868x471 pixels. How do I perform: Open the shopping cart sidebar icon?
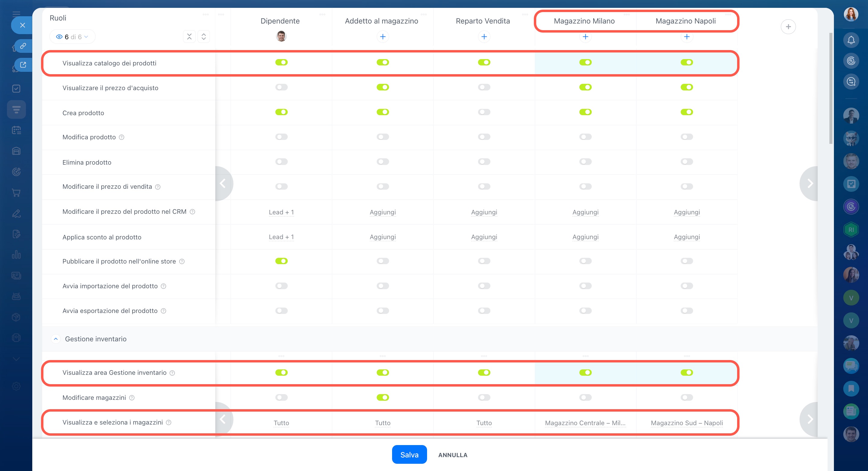coord(16,193)
